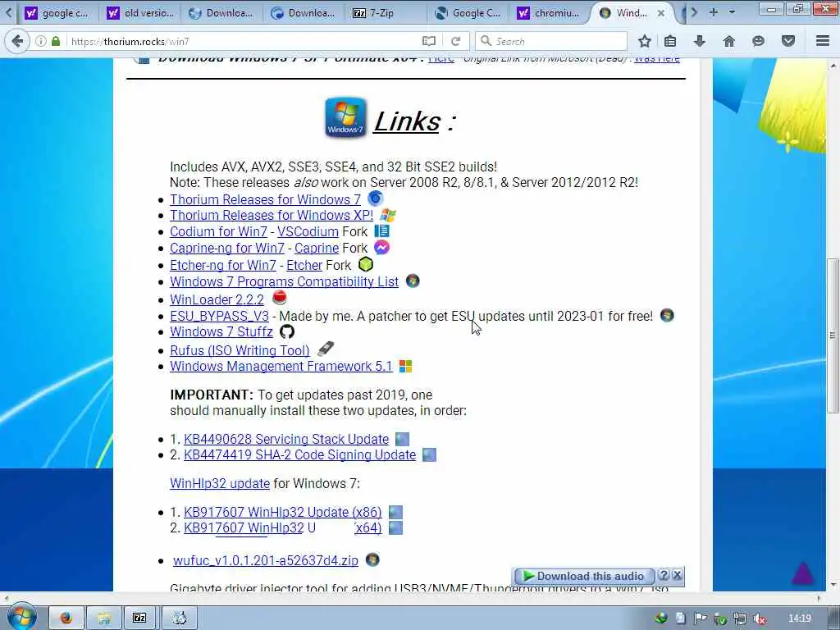This screenshot has height=630, width=840.
Task: Switch to the 7-Zip tab
Action: tap(385, 13)
